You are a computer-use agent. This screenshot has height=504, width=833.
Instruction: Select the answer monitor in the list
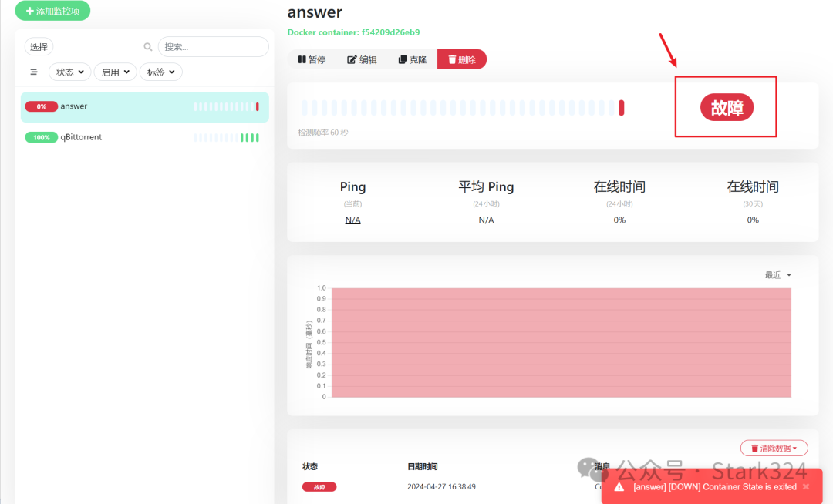(x=144, y=106)
